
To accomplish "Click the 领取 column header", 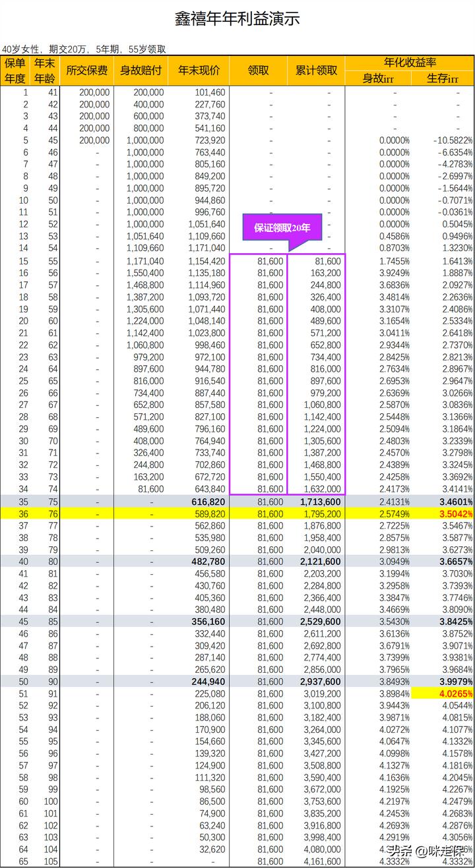I will [x=258, y=71].
